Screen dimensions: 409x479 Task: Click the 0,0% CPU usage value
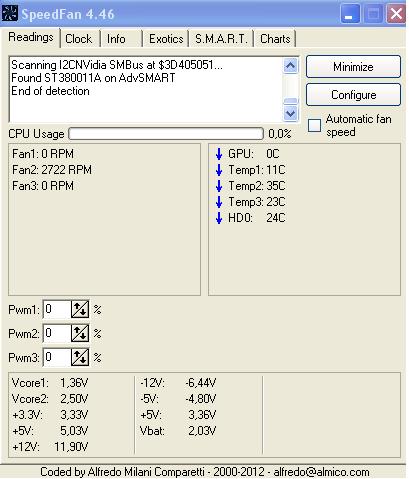280,134
